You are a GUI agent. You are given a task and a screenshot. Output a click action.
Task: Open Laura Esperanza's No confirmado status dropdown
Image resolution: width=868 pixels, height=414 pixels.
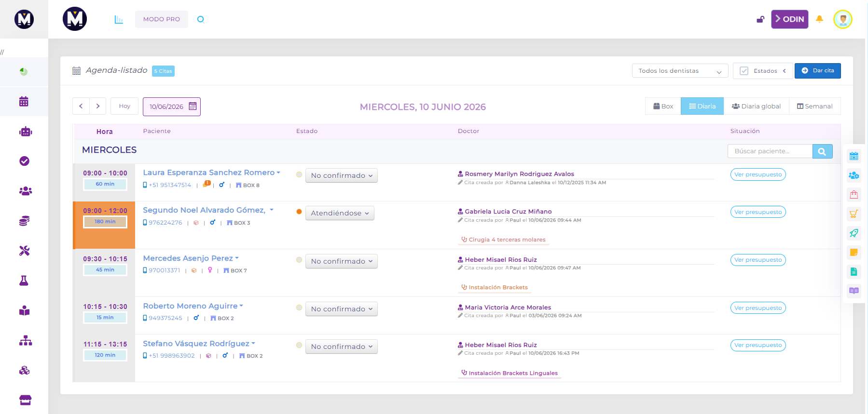pyautogui.click(x=342, y=175)
